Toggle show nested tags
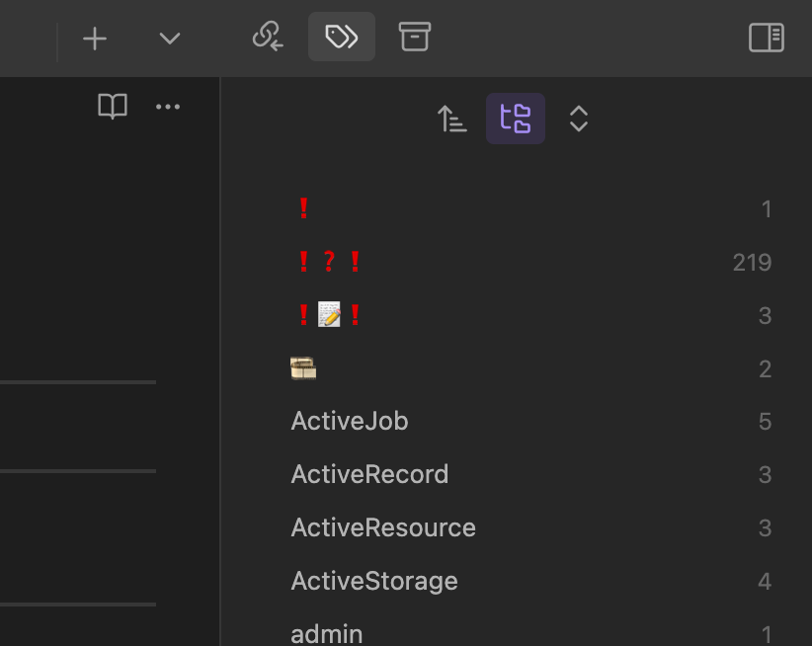The image size is (812, 646). coord(516,120)
